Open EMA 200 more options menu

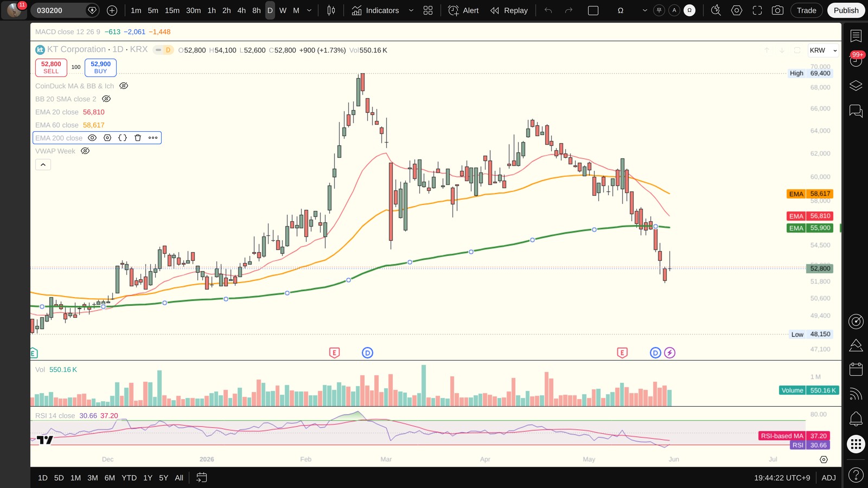point(153,138)
